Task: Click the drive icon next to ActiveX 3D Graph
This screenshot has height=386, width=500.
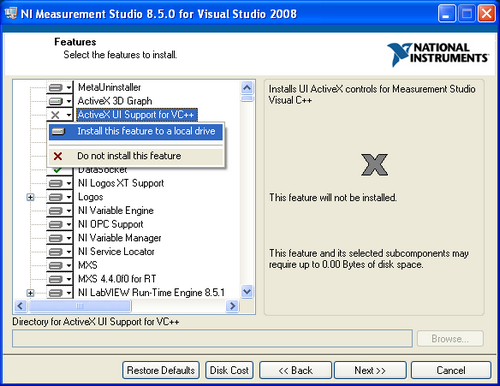Action: pos(55,101)
